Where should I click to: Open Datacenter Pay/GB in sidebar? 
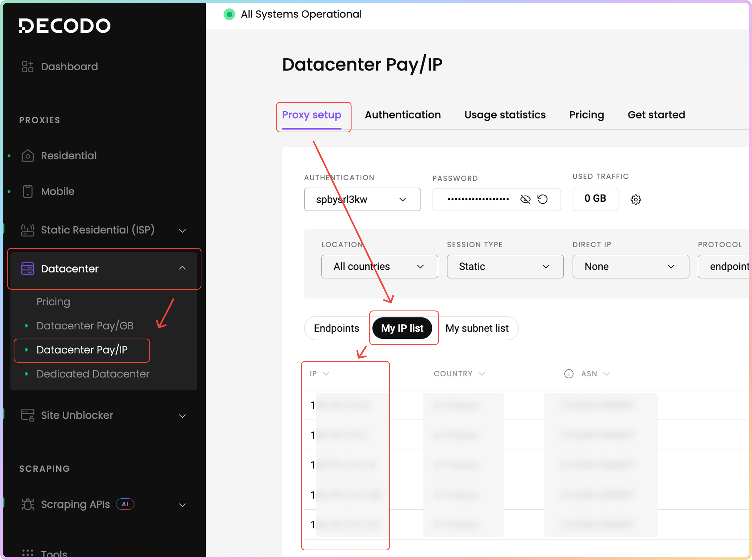click(85, 325)
